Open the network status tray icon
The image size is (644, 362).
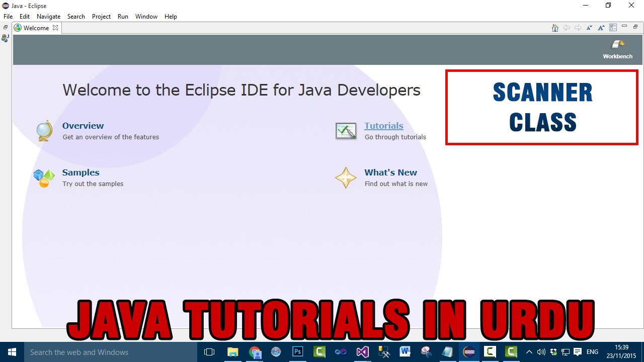point(566,352)
